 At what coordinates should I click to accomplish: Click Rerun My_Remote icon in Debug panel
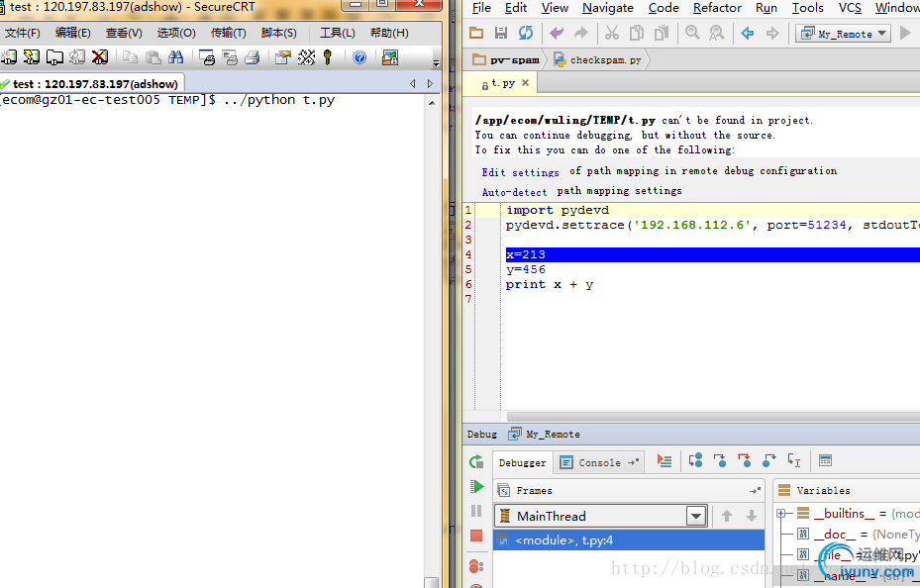[x=476, y=462]
